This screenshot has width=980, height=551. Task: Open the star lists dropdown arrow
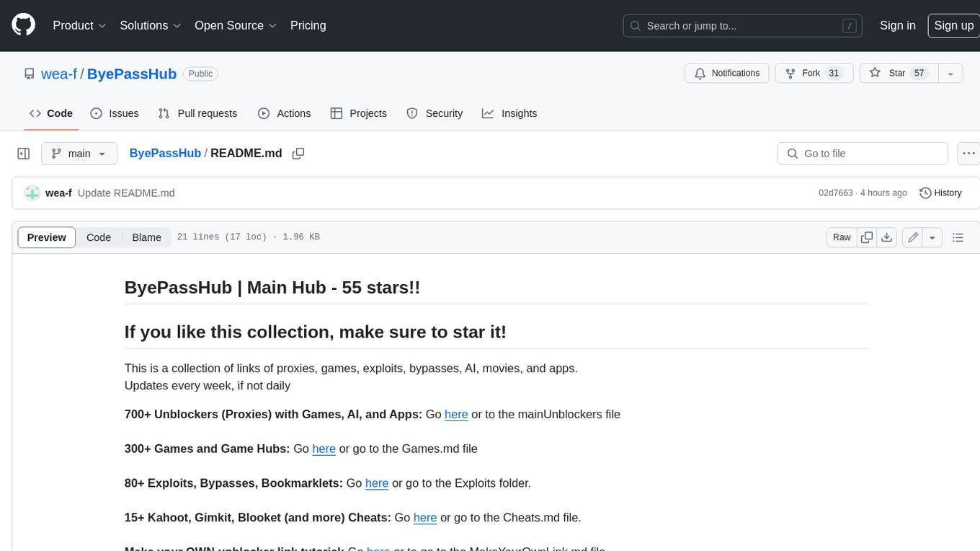click(950, 74)
